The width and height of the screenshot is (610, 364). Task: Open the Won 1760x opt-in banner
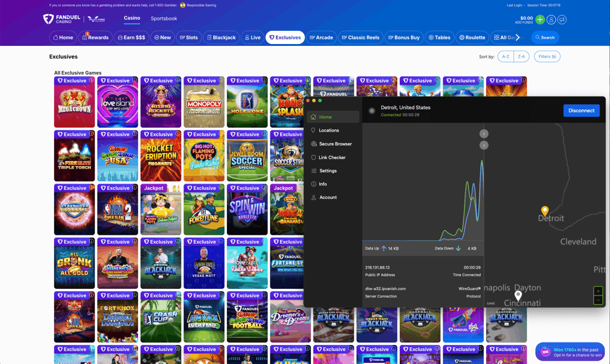point(570,352)
